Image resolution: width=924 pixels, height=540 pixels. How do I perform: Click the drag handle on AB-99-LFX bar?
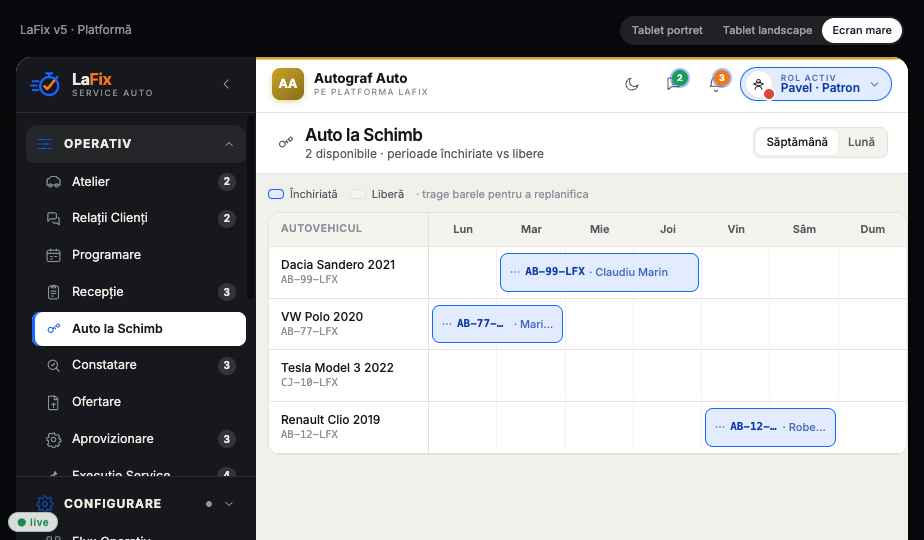pos(514,272)
